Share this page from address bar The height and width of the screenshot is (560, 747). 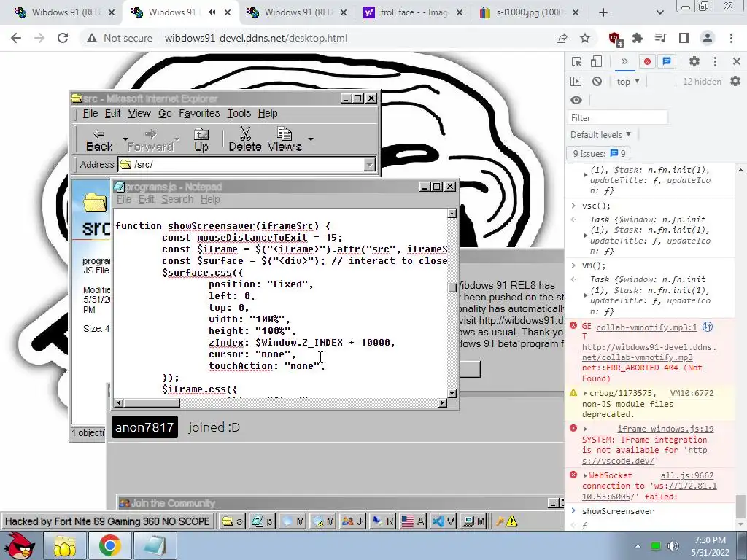[562, 38]
